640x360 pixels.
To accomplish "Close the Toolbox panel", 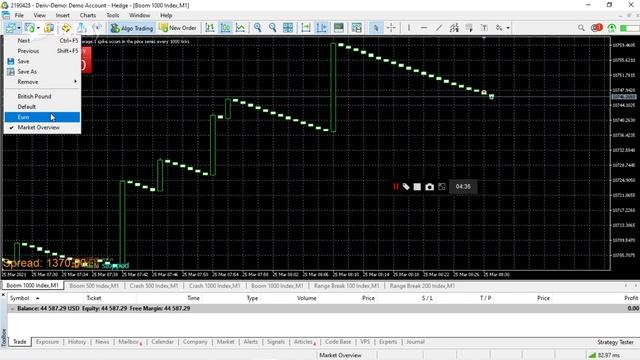I will (x=3, y=294).
